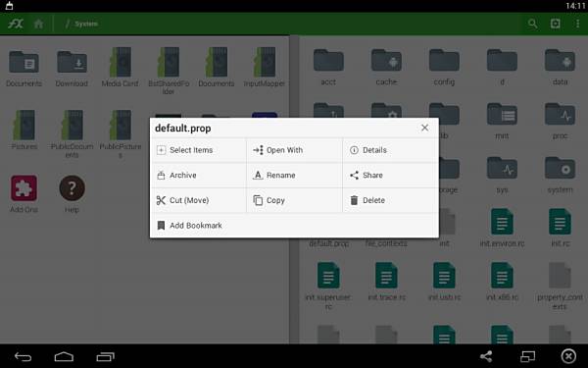Select init.environ.rc file
This screenshot has height=368, width=588.
click(x=502, y=228)
